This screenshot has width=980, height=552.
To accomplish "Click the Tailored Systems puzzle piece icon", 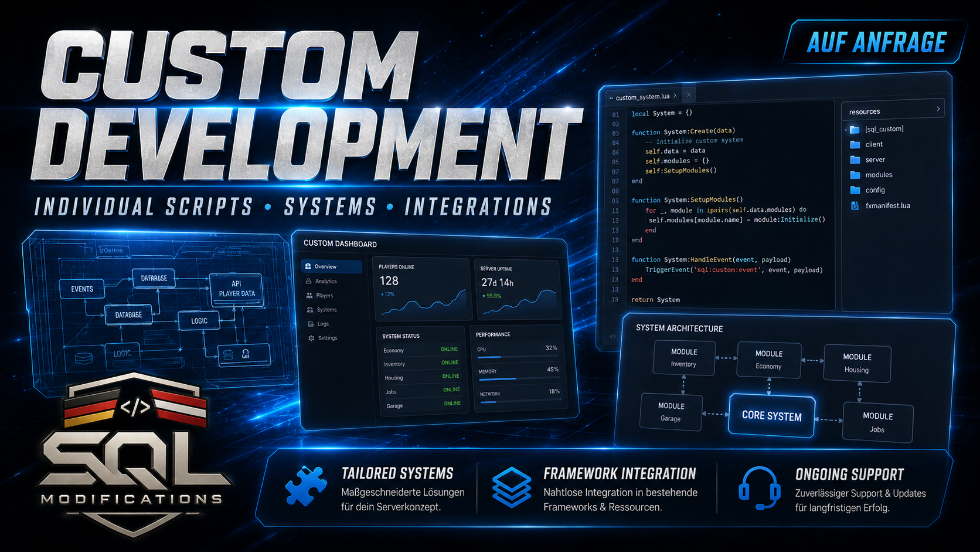I will (306, 486).
